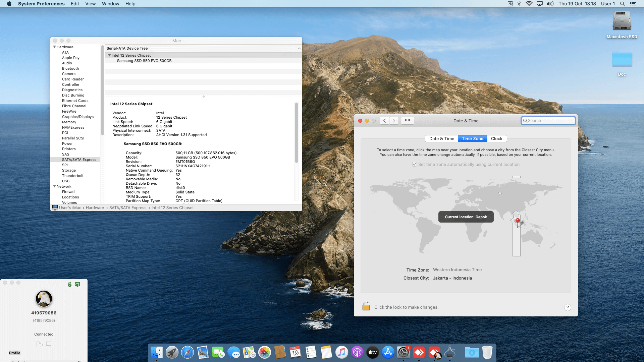Click the Serial-ATA Device Tree sort chevron
Screen dimensions: 644x362
point(299,48)
